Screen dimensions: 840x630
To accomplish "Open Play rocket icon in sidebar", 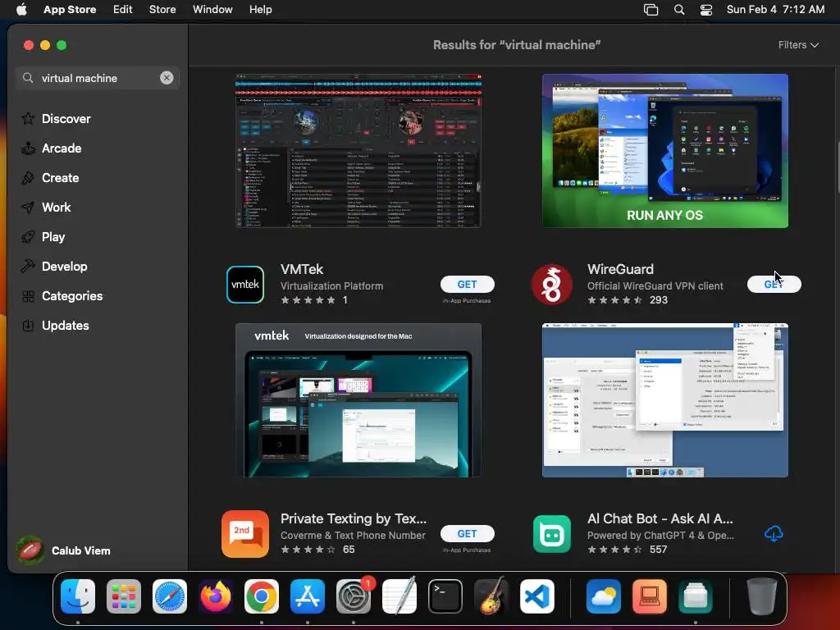I will [28, 237].
